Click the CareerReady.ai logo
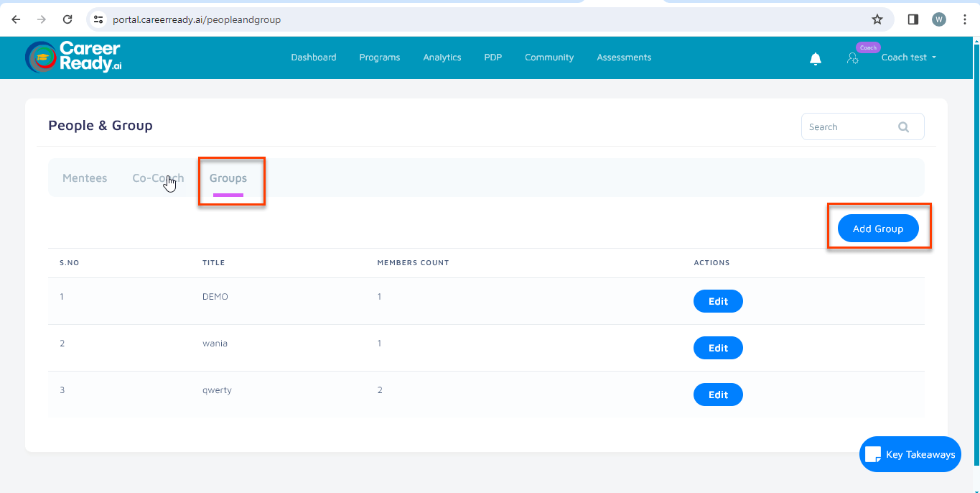 pyautogui.click(x=73, y=57)
